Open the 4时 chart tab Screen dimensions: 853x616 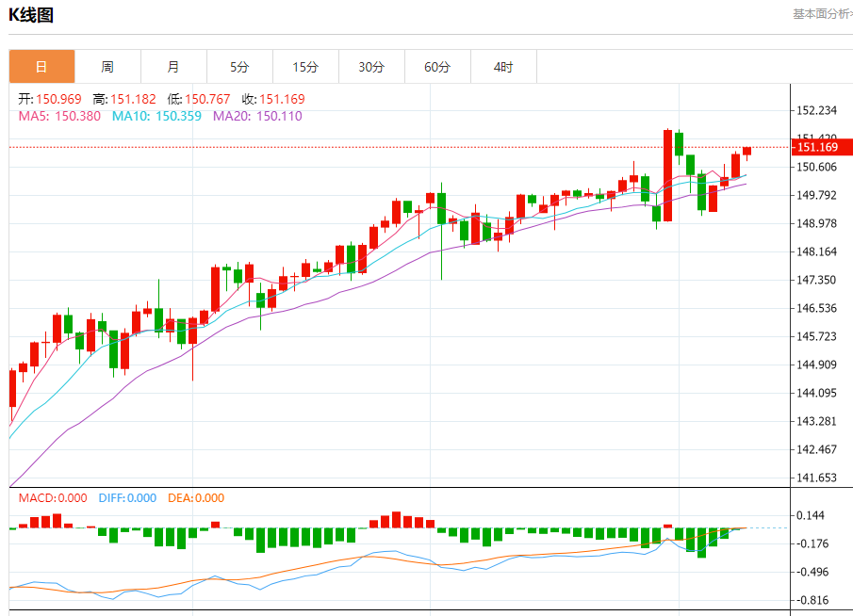(503, 66)
